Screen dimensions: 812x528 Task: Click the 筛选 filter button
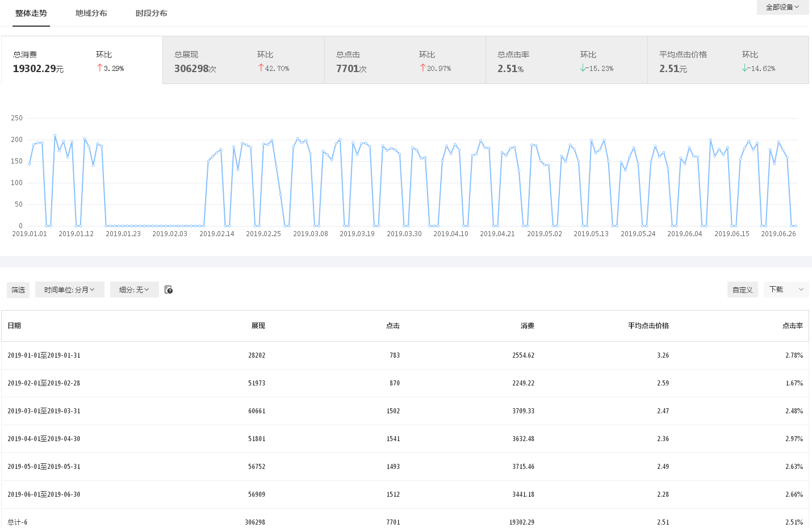(x=18, y=290)
